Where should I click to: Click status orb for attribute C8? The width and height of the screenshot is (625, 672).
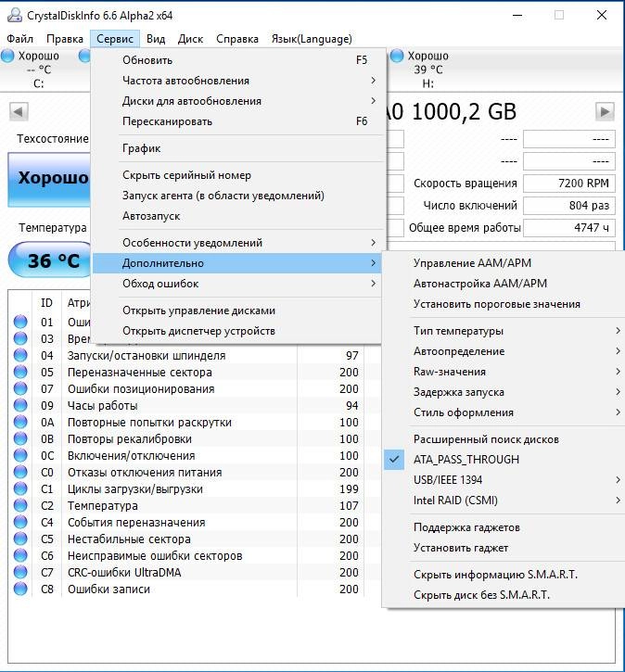[20, 590]
